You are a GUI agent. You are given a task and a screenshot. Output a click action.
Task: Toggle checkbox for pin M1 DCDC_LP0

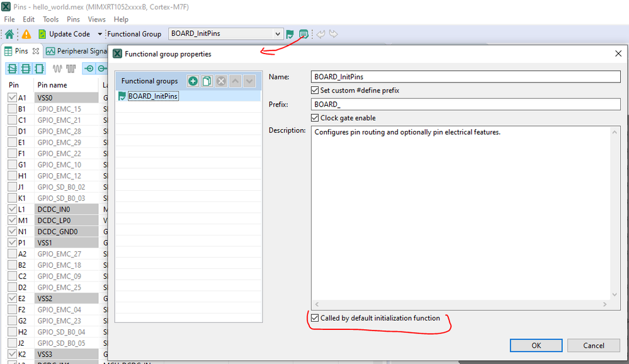point(12,220)
